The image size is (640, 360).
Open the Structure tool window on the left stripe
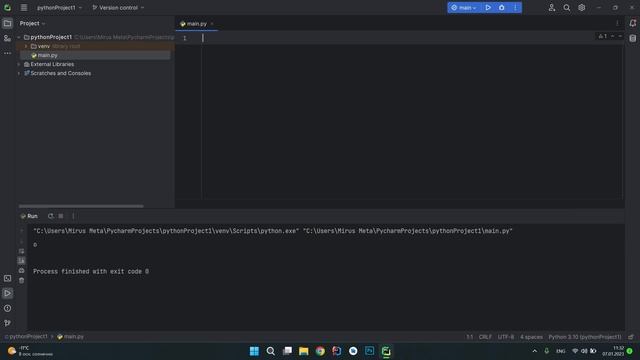tap(7, 38)
